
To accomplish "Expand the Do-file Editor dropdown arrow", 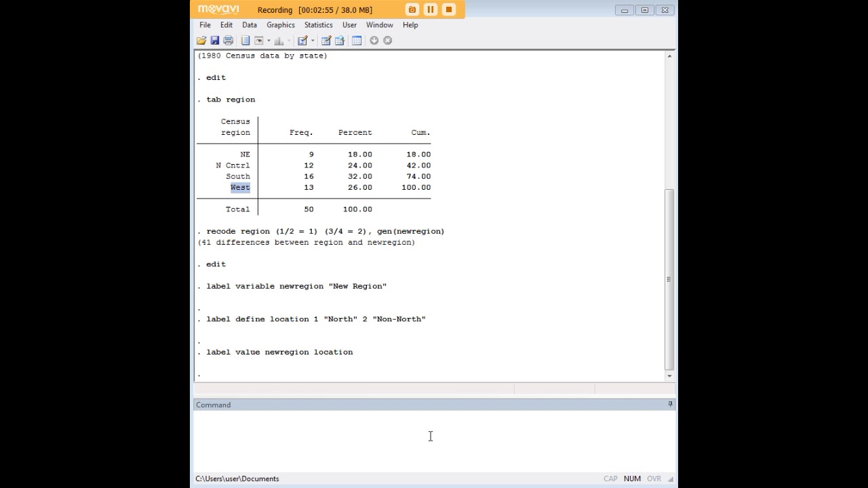I will click(313, 41).
